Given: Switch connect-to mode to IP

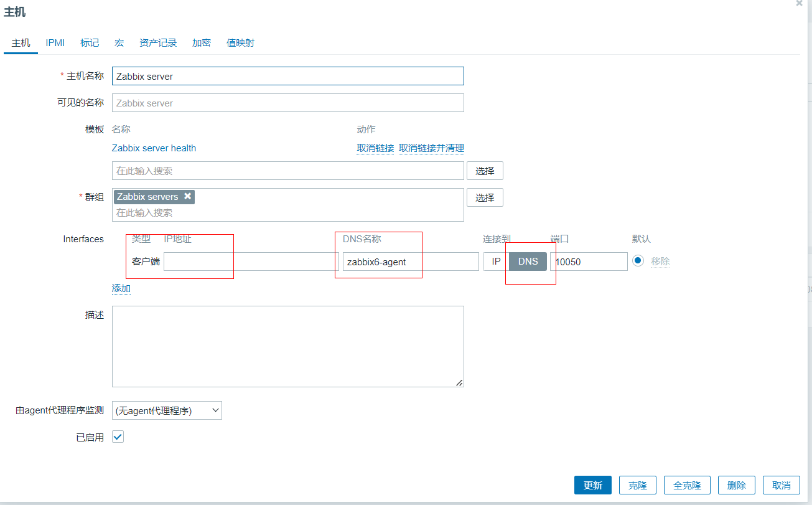Looking at the screenshot, I should tap(496, 262).
